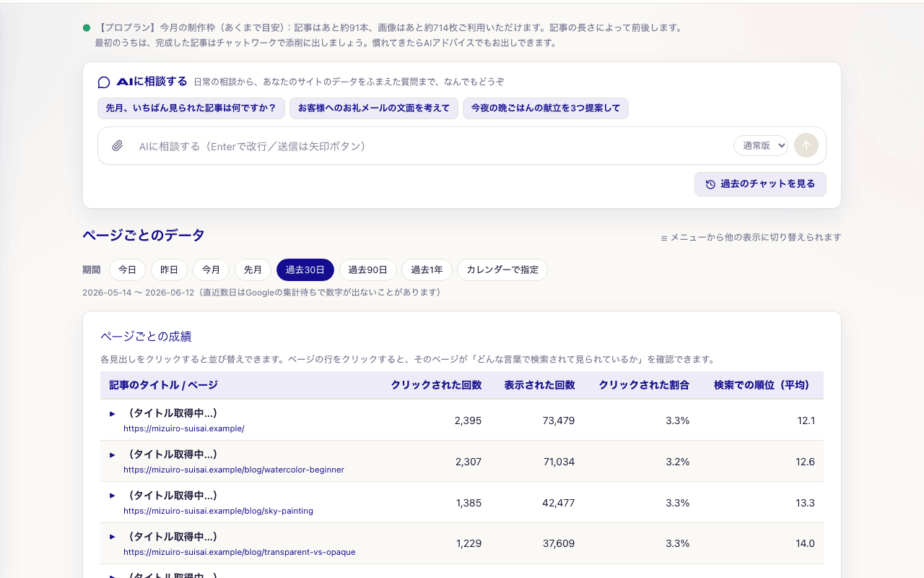924x578 pixels.
Task: Select the 過去90日 period filter
Action: (368, 269)
